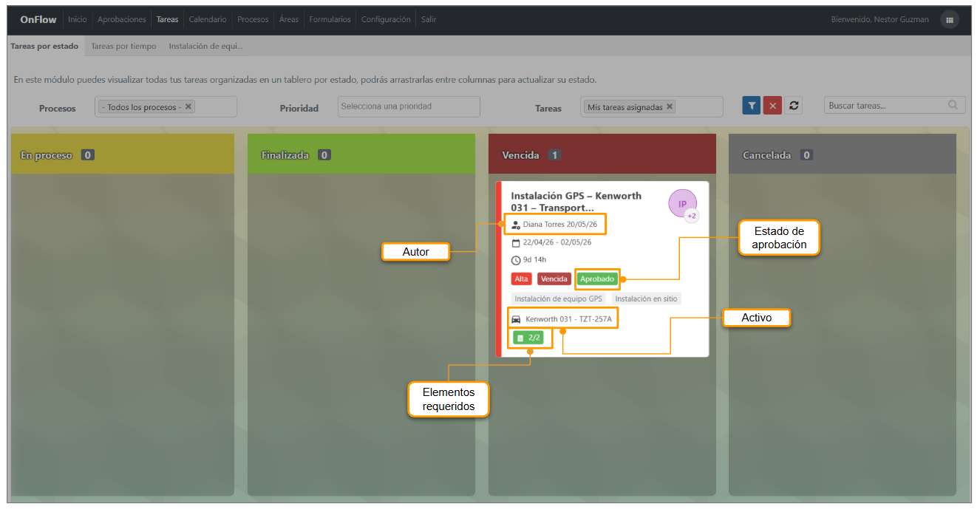This screenshot has height=512, width=980.
Task: Click the calendar icon beside 22/04/26 - 02/05/26
Action: click(516, 242)
